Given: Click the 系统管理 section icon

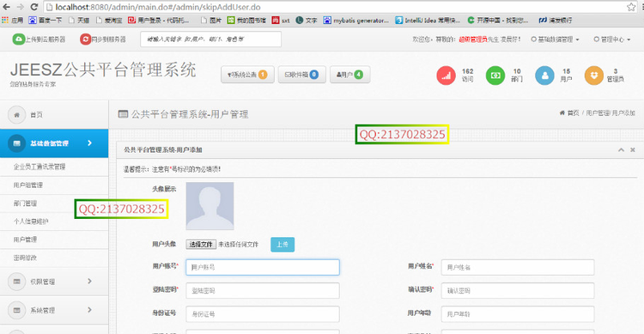Looking at the screenshot, I should [17, 310].
